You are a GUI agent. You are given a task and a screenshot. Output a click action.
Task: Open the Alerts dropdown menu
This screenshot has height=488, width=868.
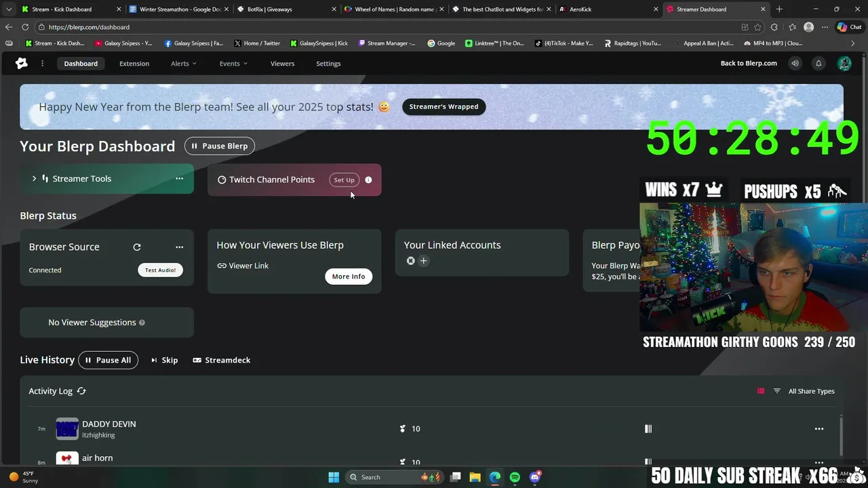(x=183, y=63)
